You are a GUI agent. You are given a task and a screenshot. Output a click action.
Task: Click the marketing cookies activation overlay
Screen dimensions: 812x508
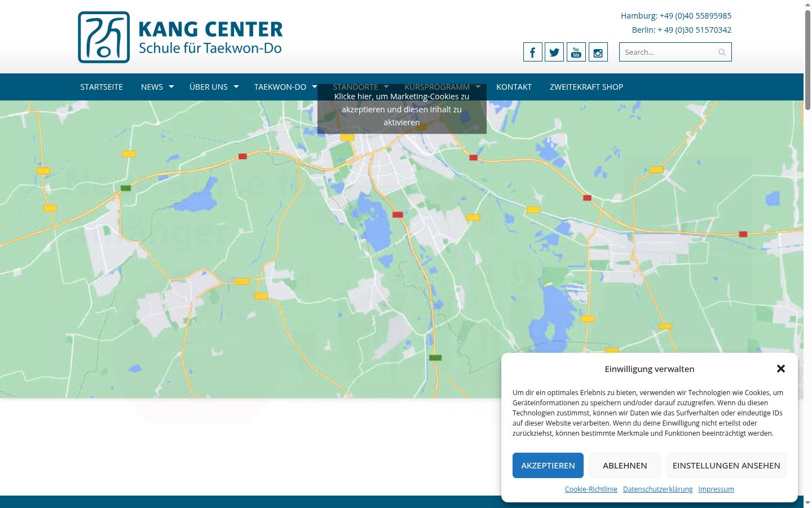pos(402,109)
